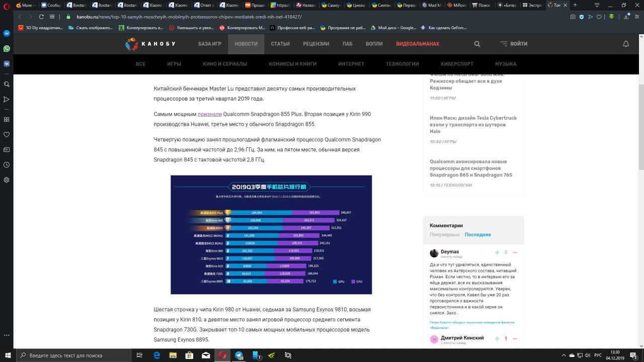Open VK in Opera sidebar
Screen dimensions: 644x362
click(7, 64)
